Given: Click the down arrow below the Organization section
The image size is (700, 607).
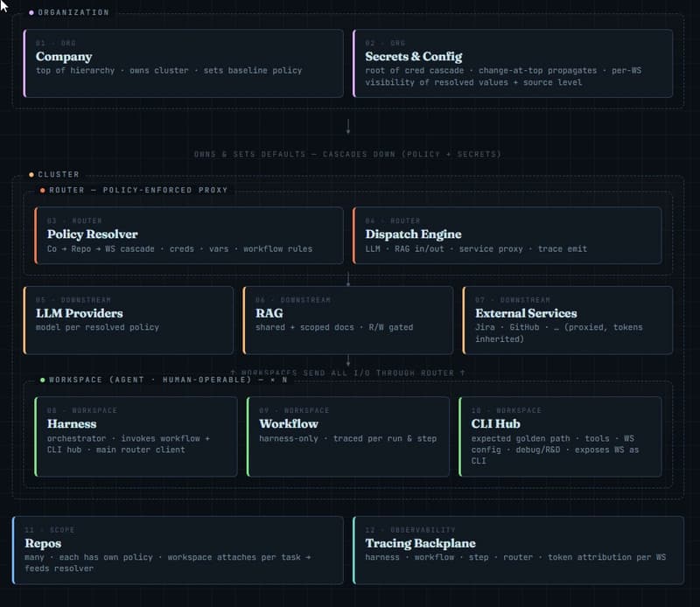Looking at the screenshot, I should (x=348, y=126).
